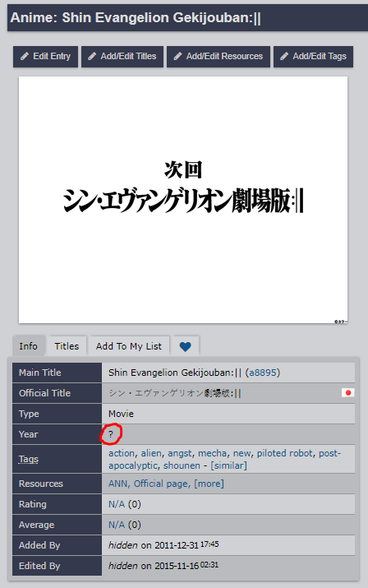Open the a8895 anime ID link
The width and height of the screenshot is (368, 588).
pos(263,373)
